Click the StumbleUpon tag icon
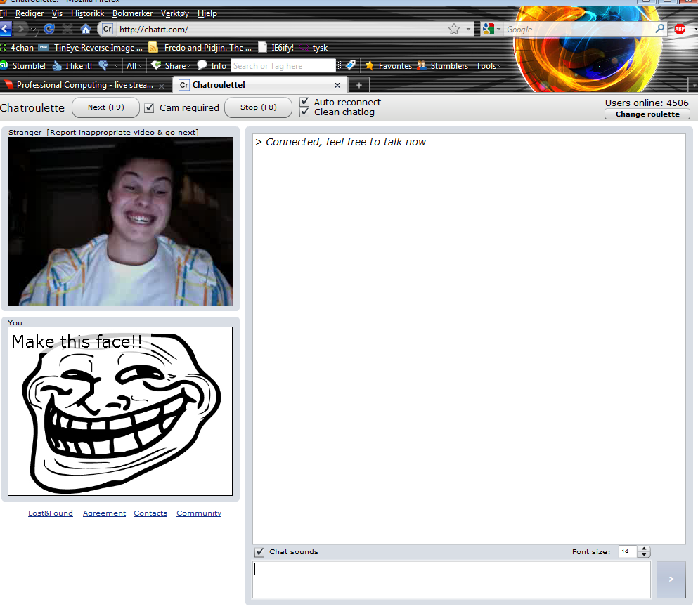 [351, 65]
